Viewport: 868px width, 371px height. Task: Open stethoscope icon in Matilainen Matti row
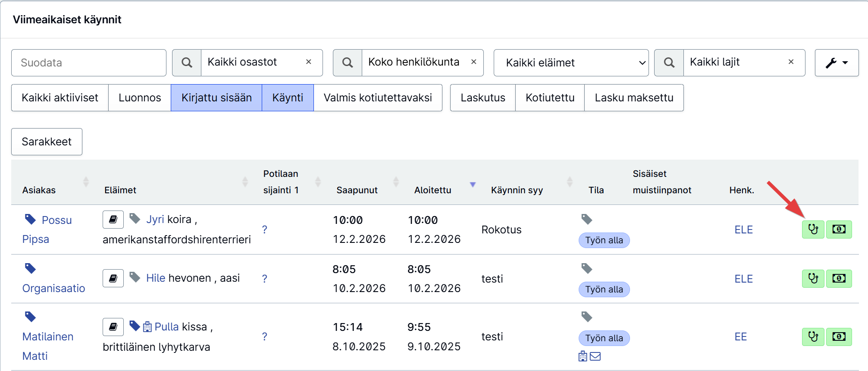click(813, 336)
